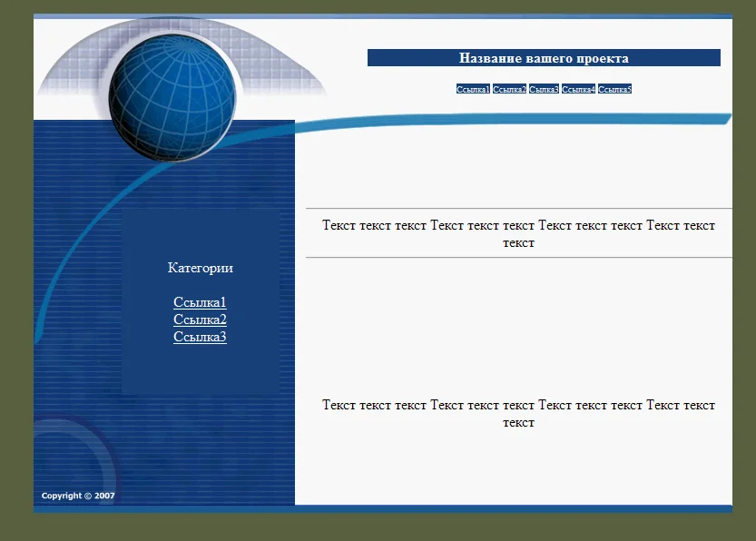Click the blue curved swoosh under the top links

click(545, 120)
